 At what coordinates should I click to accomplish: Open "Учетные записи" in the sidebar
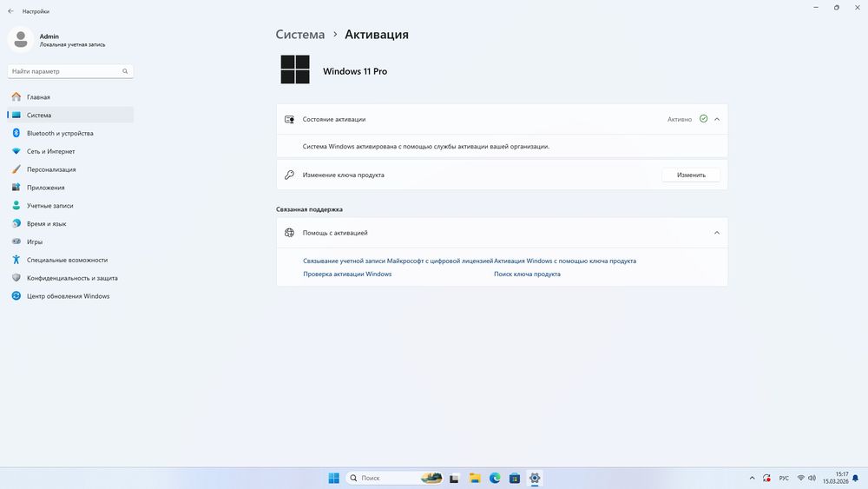point(70,206)
